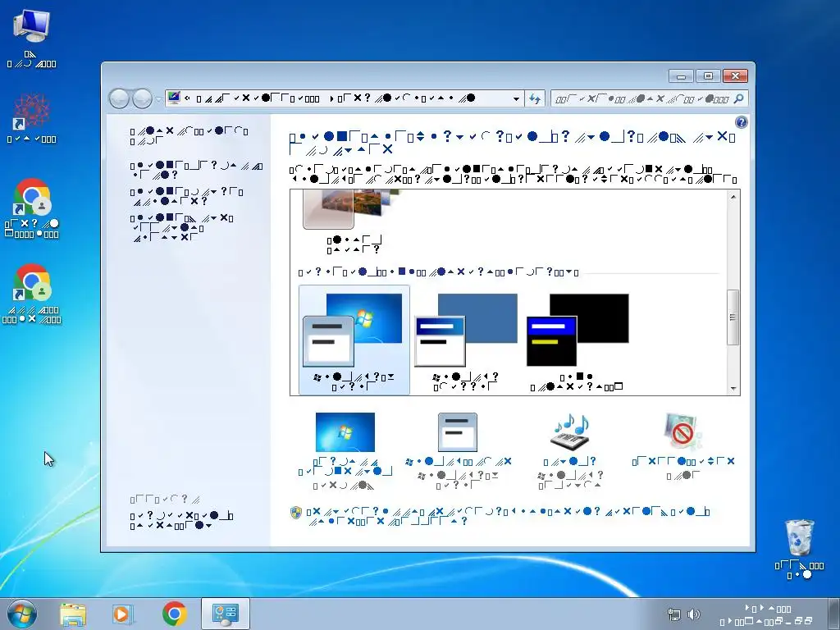Open help with the blue question mark icon
Screen dimensions: 840x630
(741, 122)
